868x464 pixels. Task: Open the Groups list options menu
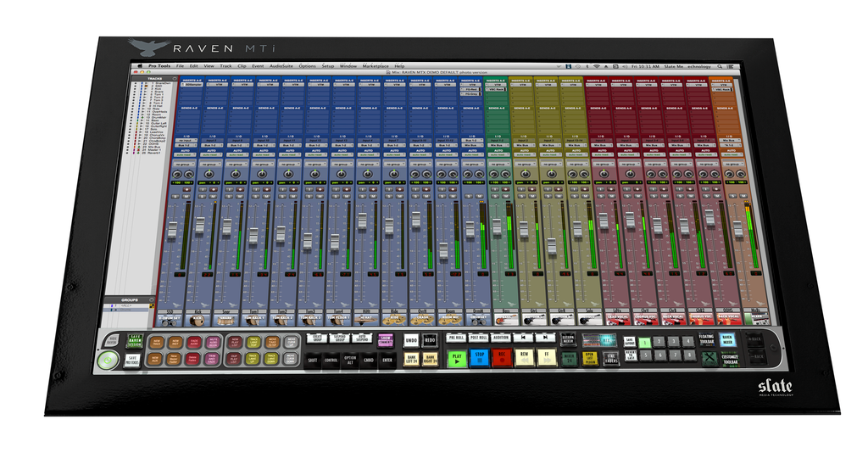point(152,299)
